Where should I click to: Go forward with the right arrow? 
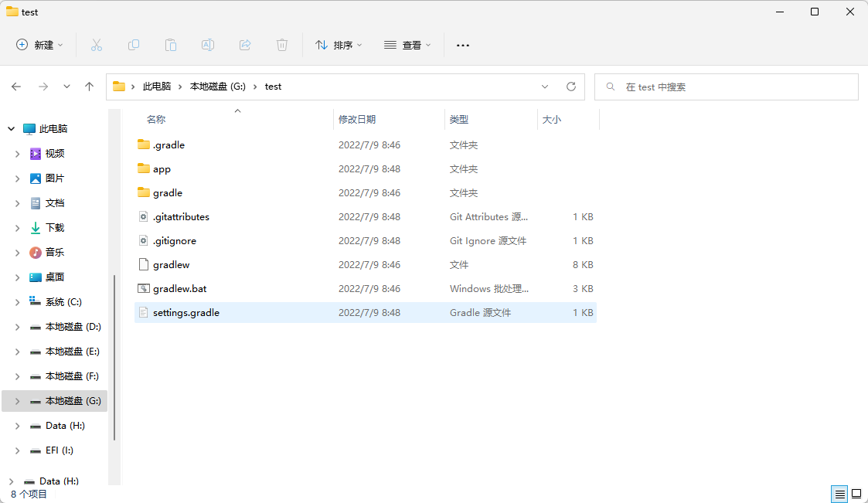43,87
